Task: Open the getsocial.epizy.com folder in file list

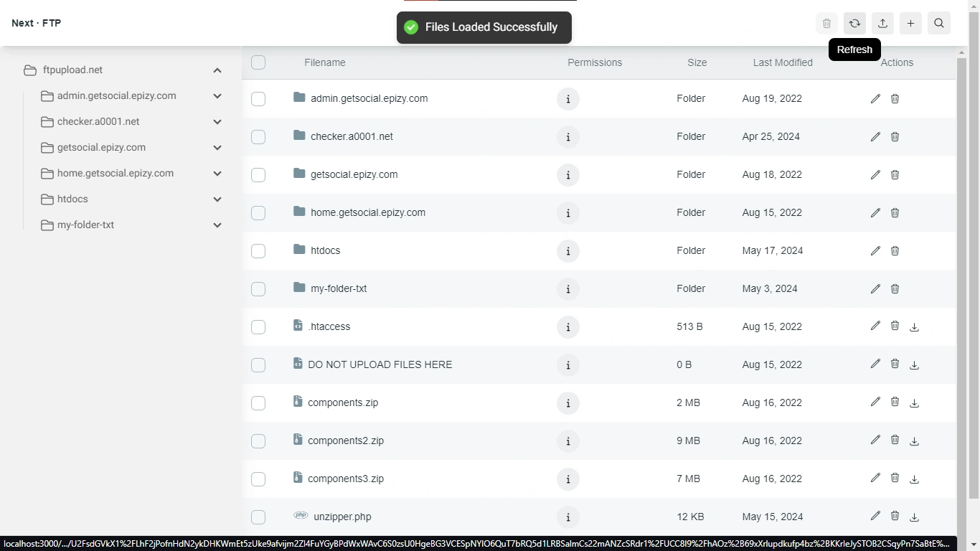Action: point(354,174)
